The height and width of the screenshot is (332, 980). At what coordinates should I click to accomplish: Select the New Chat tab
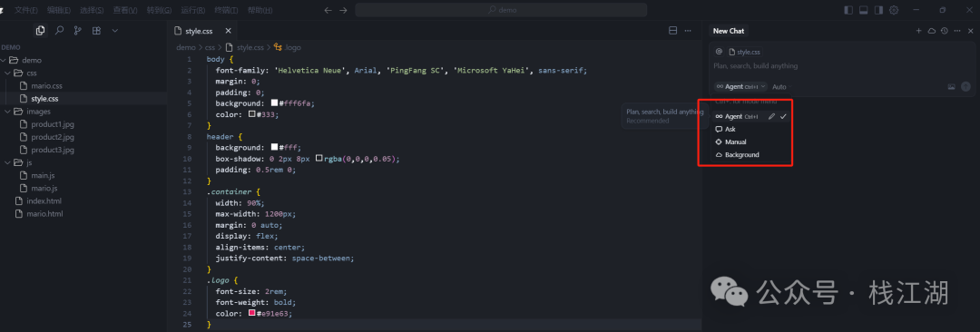(x=729, y=31)
